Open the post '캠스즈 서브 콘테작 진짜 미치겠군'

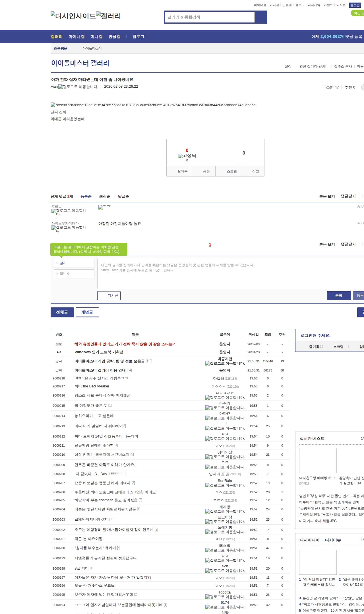pos(102,395)
